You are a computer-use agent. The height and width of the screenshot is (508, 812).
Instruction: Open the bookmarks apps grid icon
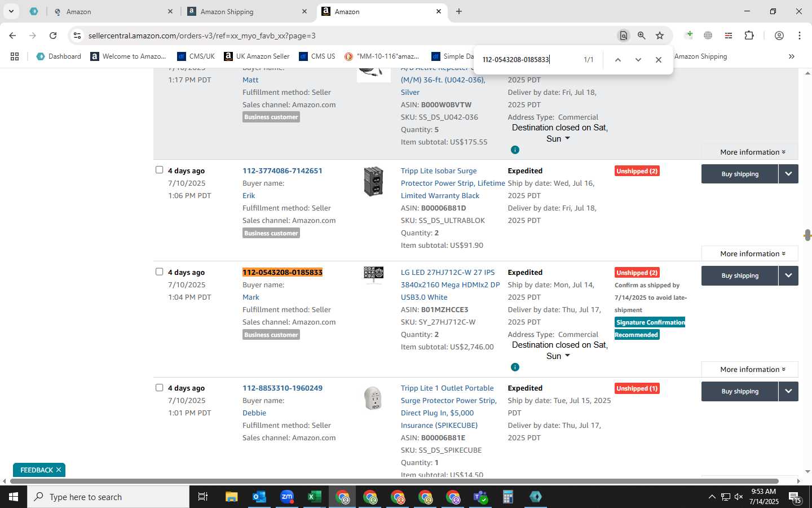15,56
